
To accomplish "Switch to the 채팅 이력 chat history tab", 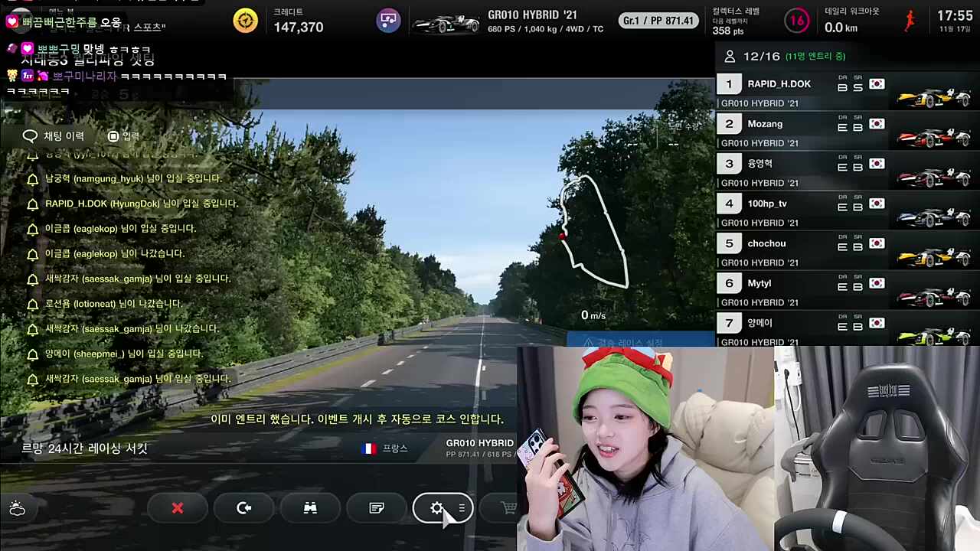I will tap(54, 136).
